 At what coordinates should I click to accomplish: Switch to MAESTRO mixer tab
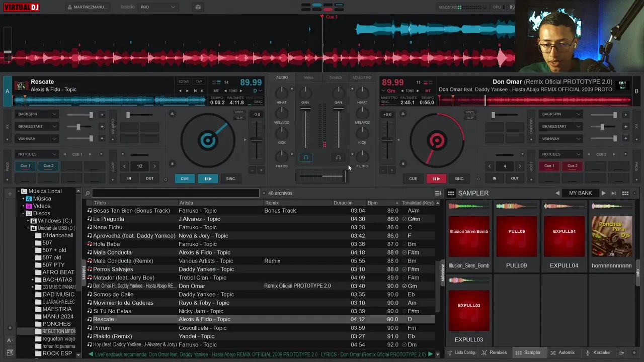[x=362, y=77]
